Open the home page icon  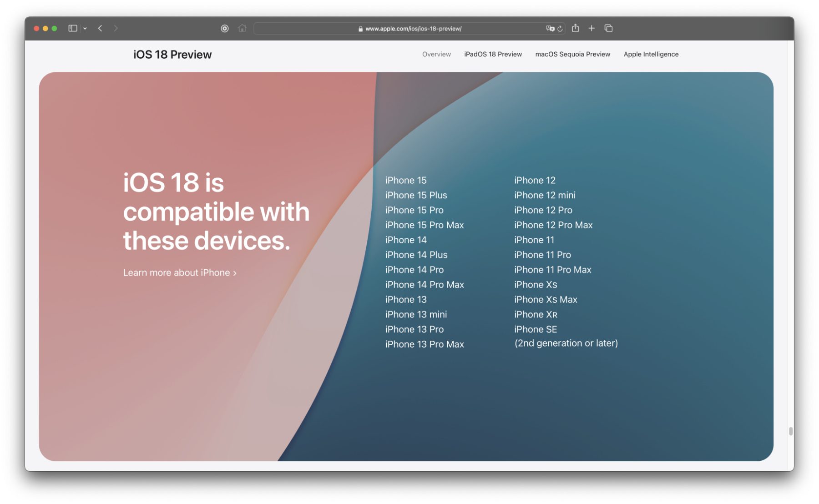[242, 28]
